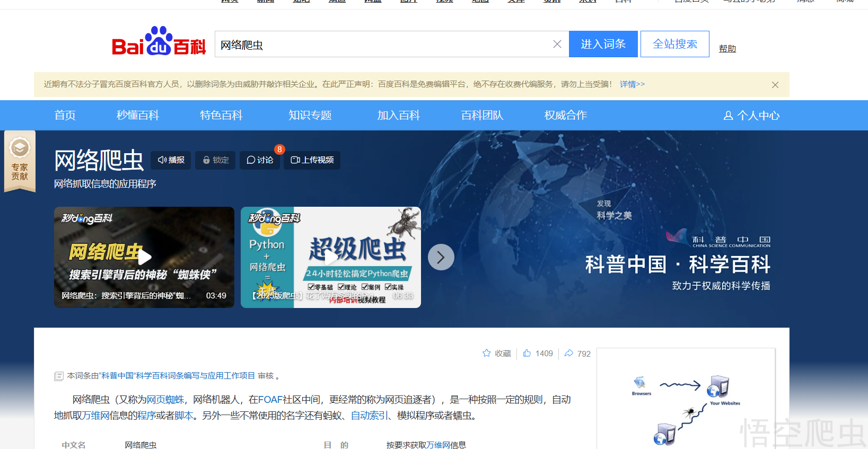This screenshot has height=449, width=868.
Task: Clear the search box with the X icon
Action: 557,44
